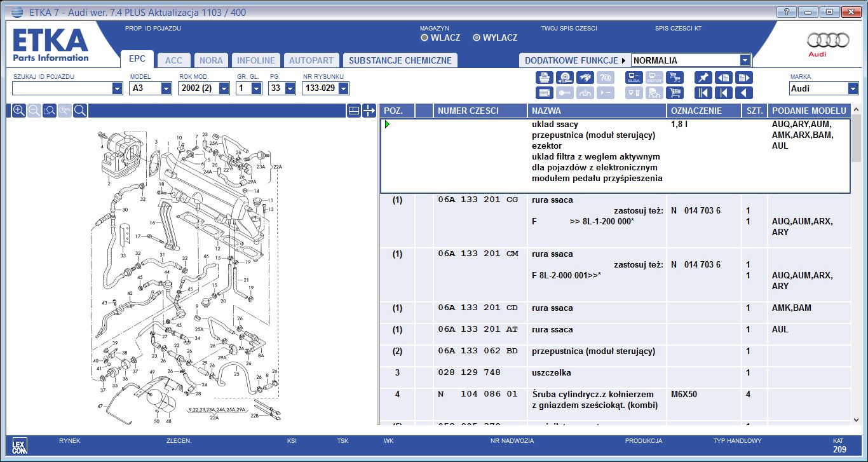Click the LexCom logo in status bar
This screenshot has height=462, width=868.
coord(20,445)
